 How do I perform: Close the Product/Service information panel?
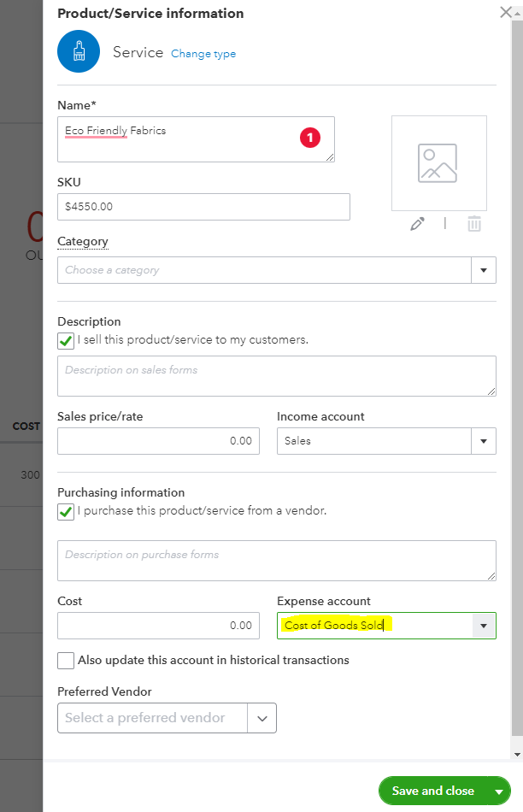506,13
